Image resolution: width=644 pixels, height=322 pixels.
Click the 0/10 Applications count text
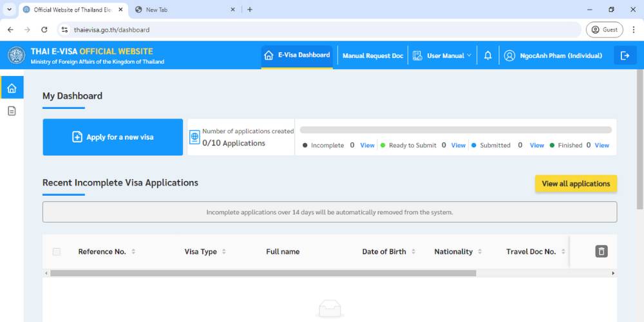[x=234, y=143]
